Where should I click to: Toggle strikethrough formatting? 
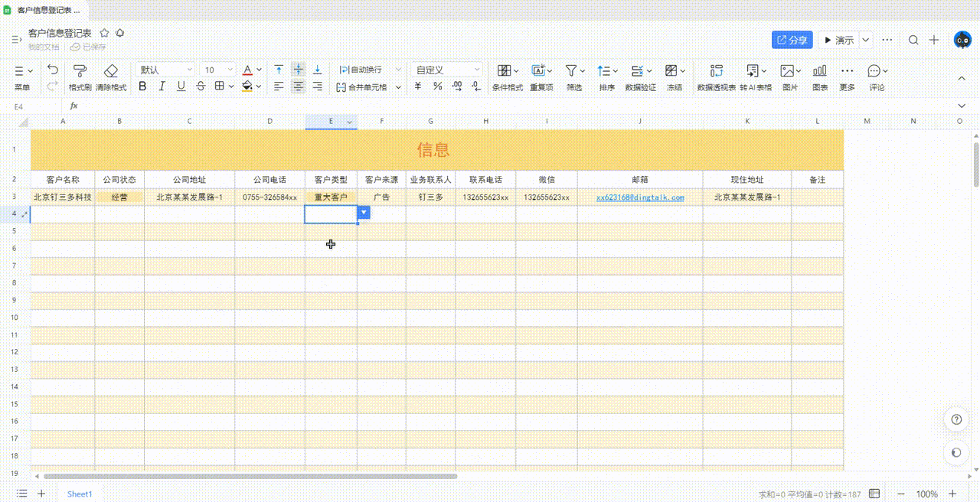(x=201, y=86)
